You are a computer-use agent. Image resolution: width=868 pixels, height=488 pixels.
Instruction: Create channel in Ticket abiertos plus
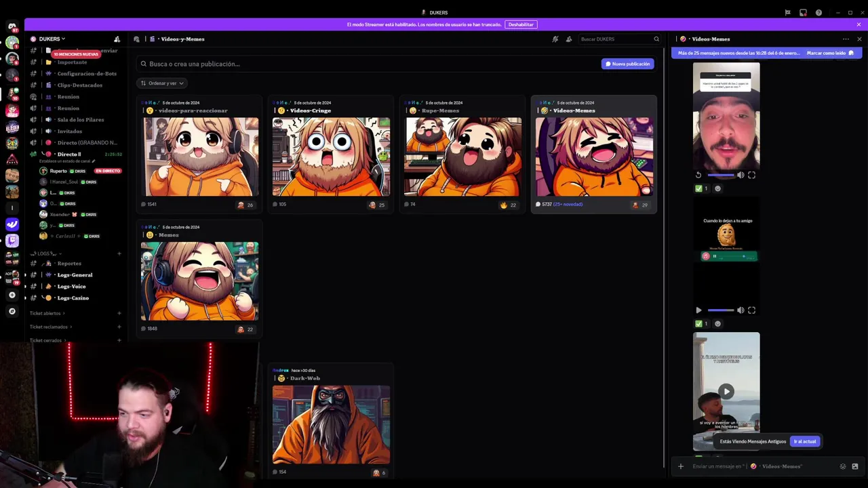119,313
